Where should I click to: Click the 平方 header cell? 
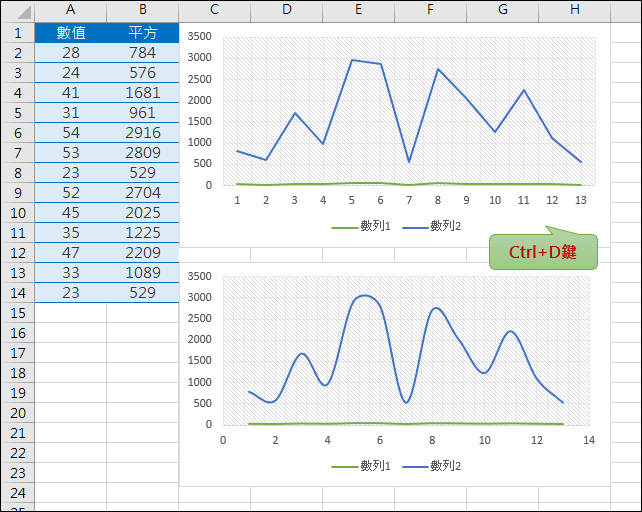tap(142, 33)
